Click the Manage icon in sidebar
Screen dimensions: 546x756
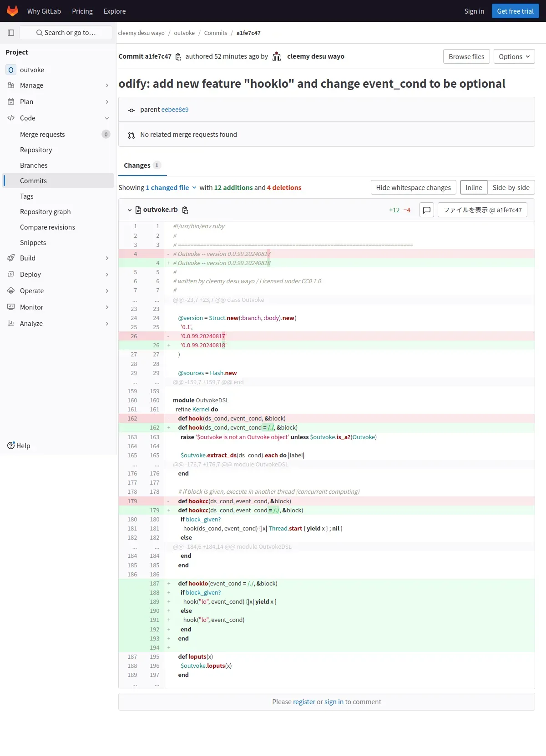[11, 85]
